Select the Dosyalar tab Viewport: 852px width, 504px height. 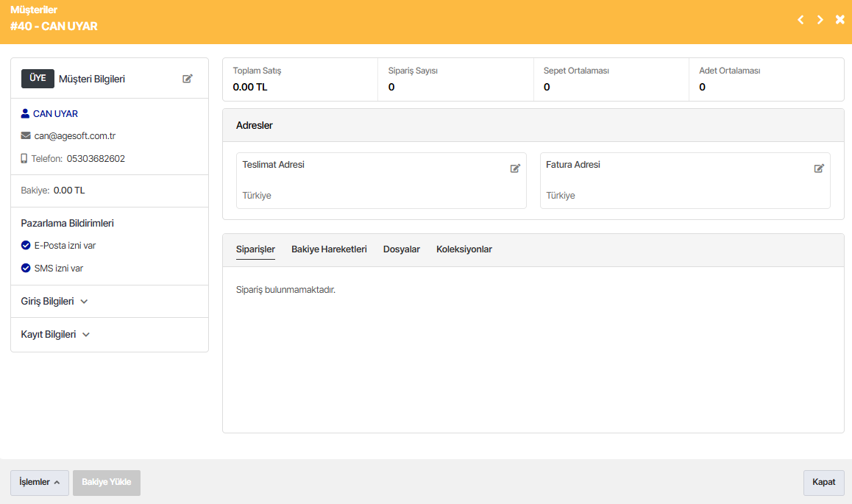point(402,249)
